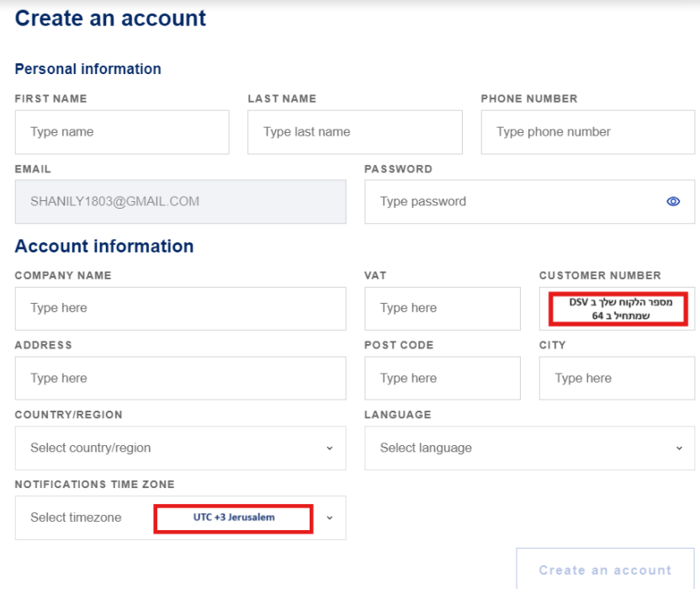Click the Company Name input

[x=180, y=309]
